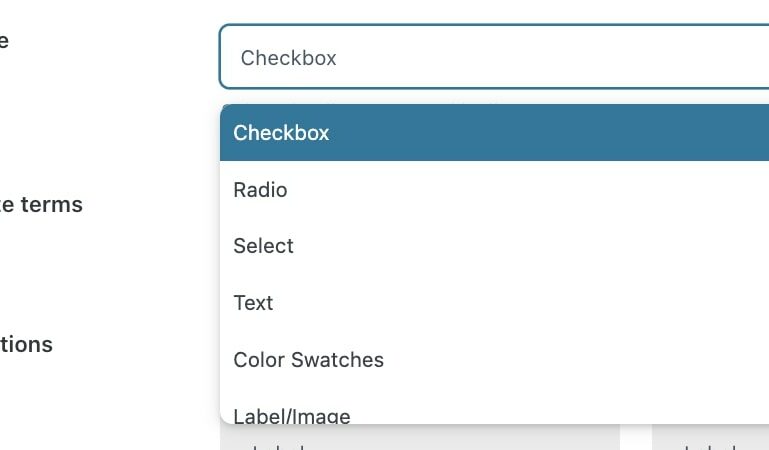The image size is (769, 450).
Task: Click the right gray Label column header
Action: 710,438
